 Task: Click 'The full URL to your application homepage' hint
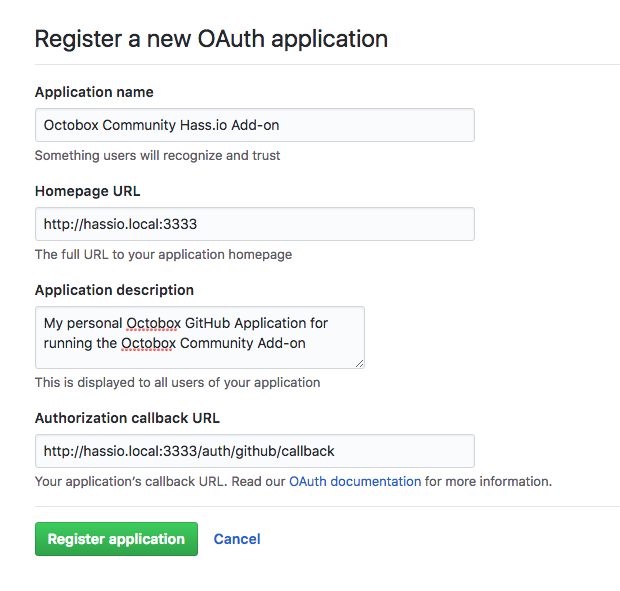[x=163, y=254]
